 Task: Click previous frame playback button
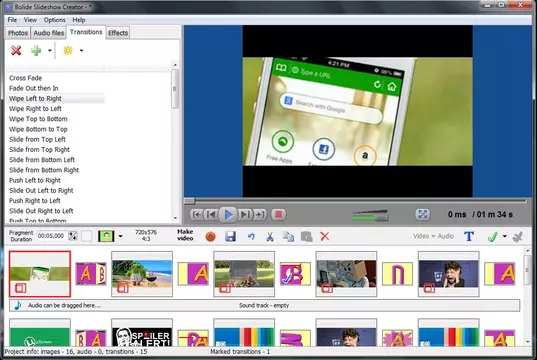tap(211, 215)
